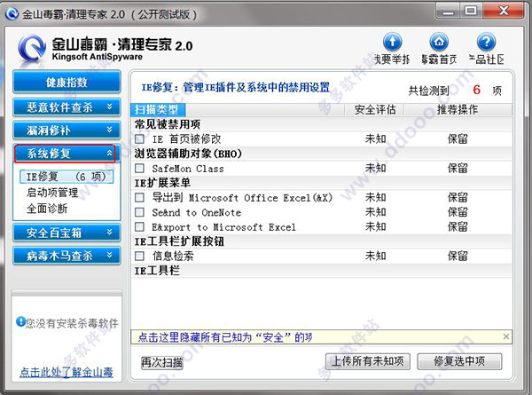
Task: Click 您没有安装杀毒软件 notice text
Action: click(x=72, y=323)
